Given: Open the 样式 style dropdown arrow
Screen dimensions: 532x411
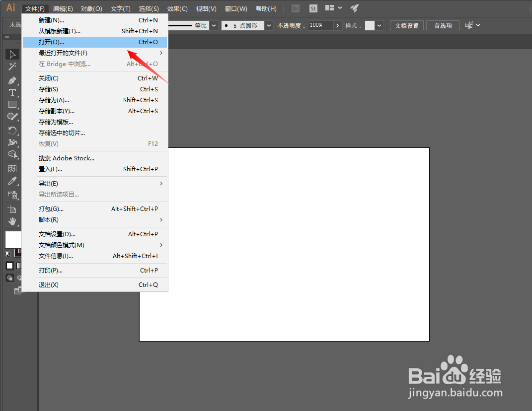Looking at the screenshot, I should tap(380, 25).
